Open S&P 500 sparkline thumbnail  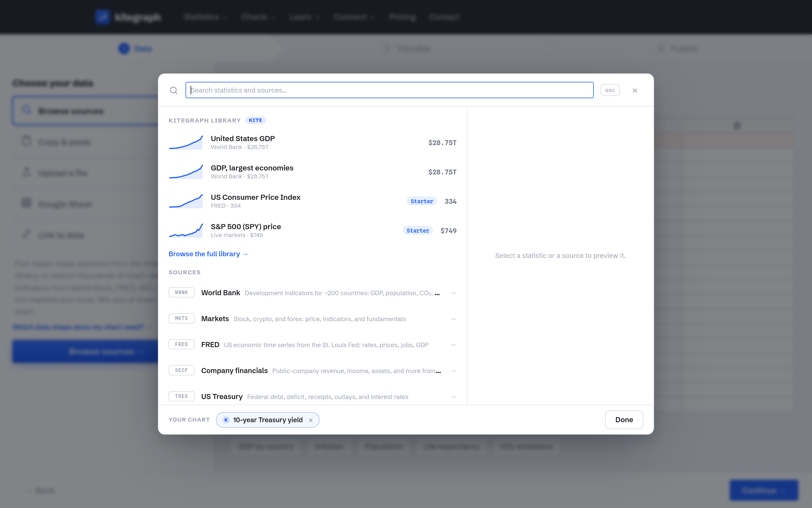(x=186, y=231)
